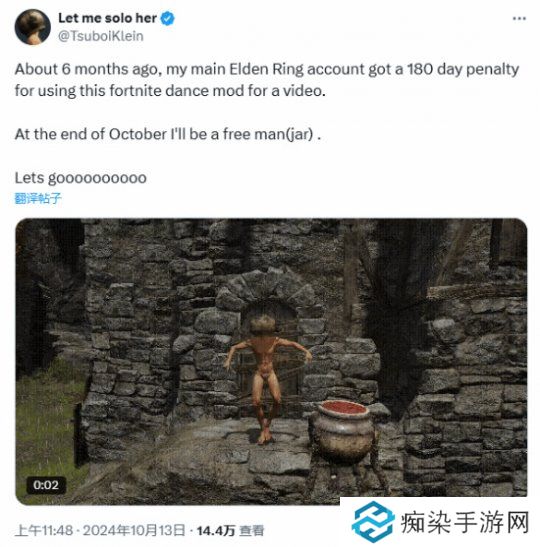
Task: Open the three-dot more options menu
Action: click(x=519, y=18)
